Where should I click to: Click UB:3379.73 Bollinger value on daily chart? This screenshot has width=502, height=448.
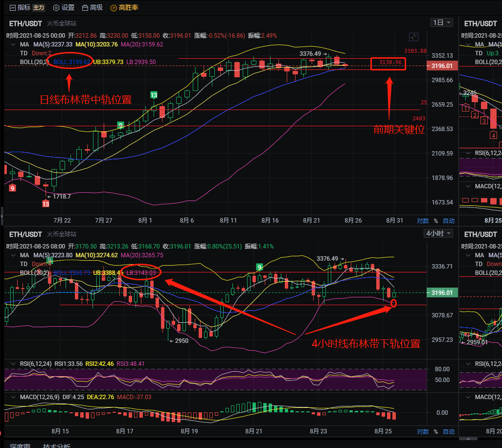point(108,62)
